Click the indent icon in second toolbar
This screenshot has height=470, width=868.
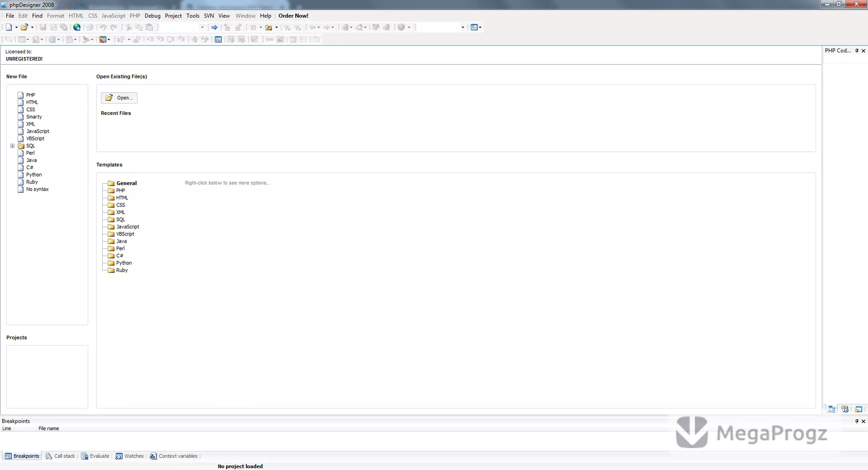coord(150,39)
